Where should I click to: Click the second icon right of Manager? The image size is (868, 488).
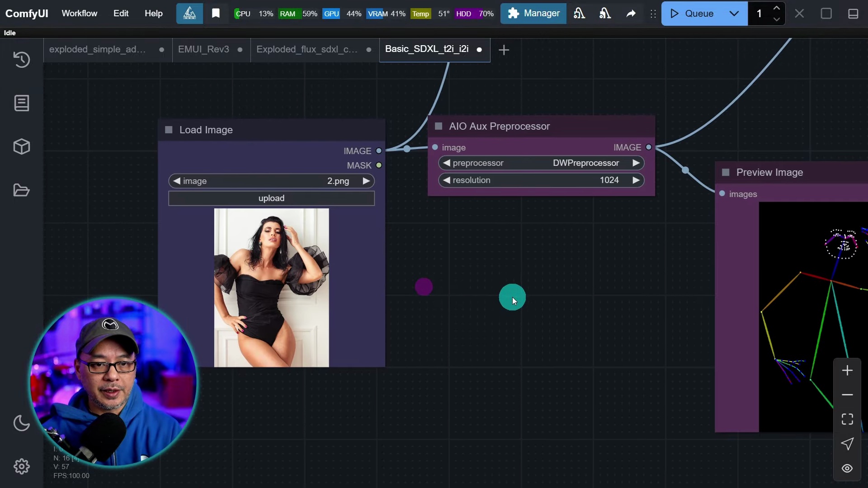pyautogui.click(x=605, y=14)
